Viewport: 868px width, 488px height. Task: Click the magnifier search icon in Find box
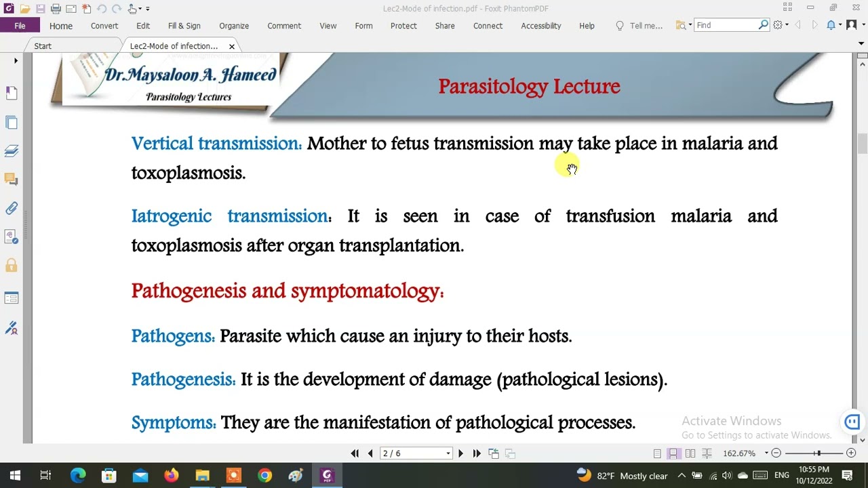(x=764, y=25)
